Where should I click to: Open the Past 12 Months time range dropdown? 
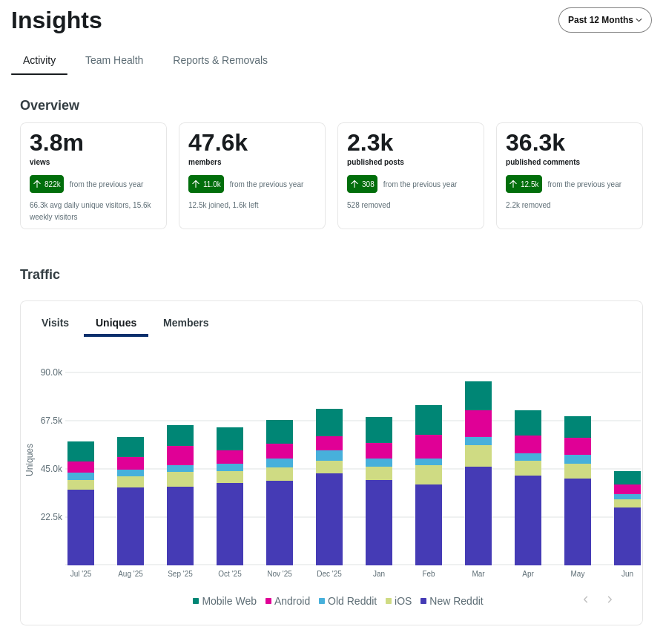click(604, 20)
